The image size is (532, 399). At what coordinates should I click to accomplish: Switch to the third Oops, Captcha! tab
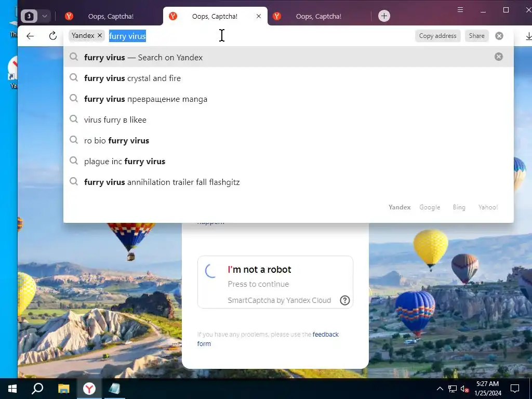(318, 16)
